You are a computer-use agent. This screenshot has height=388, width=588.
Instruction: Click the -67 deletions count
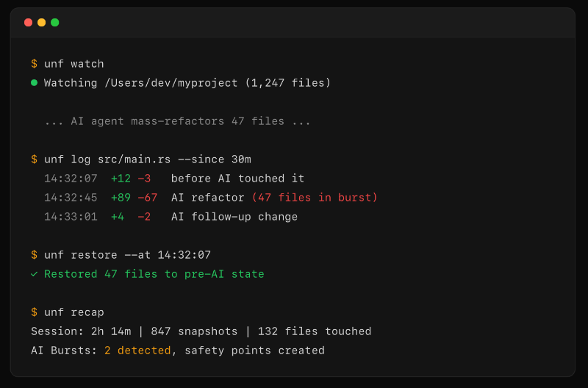[147, 198]
